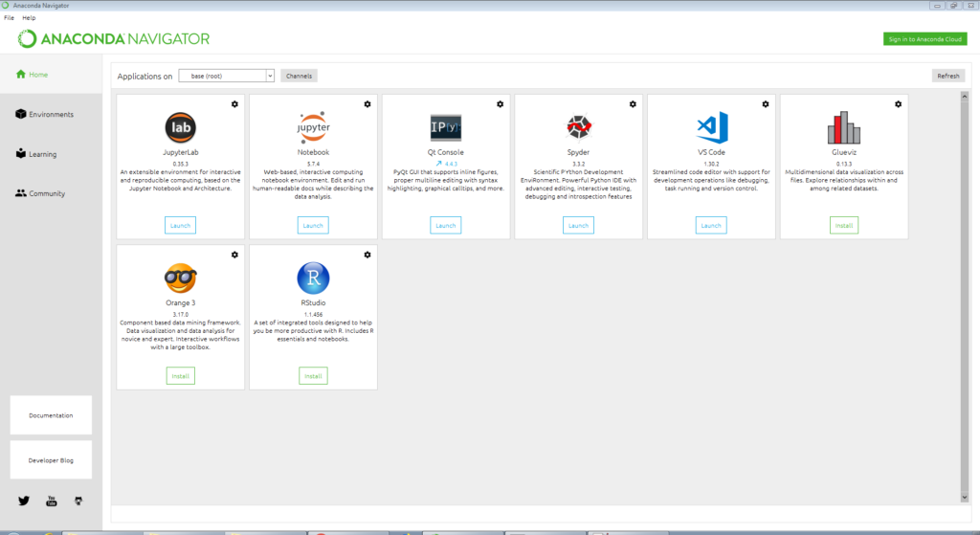This screenshot has height=535, width=980.
Task: Open Anaconda YouTube link icon
Action: pyautogui.click(x=52, y=501)
